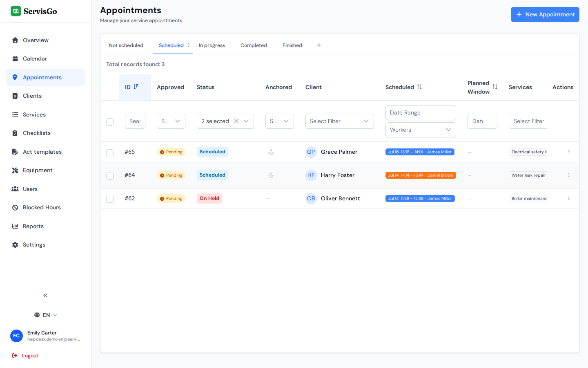Click the Reports chart icon
This screenshot has height=368, width=588.
tap(15, 226)
